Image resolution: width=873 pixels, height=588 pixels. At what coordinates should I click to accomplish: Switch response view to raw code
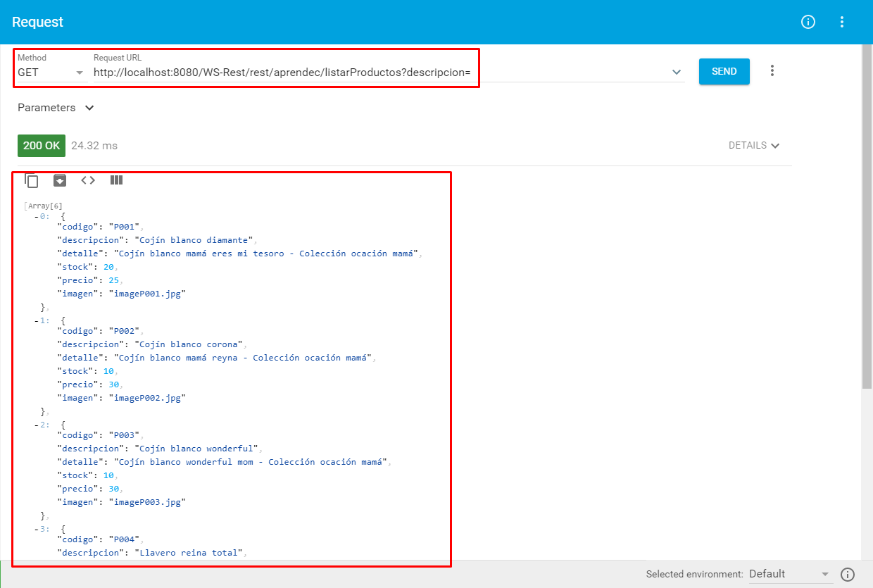point(87,180)
